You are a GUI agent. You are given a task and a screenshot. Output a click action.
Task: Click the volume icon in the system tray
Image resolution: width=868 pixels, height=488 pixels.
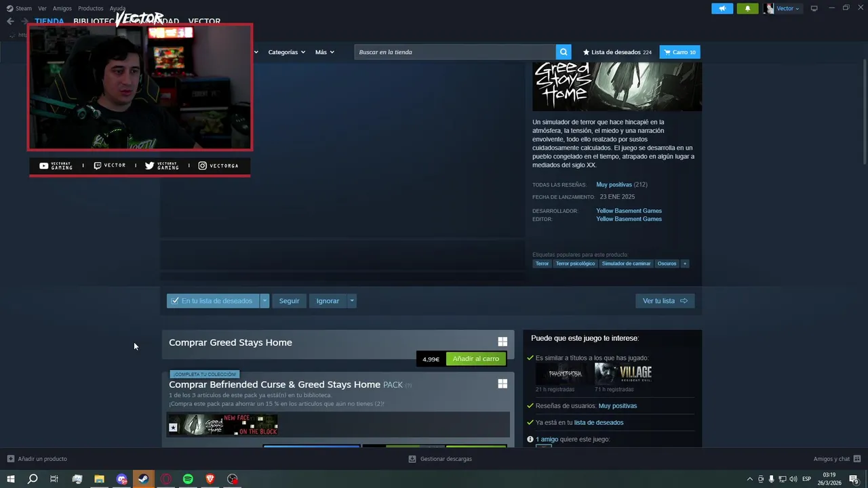pos(793,479)
